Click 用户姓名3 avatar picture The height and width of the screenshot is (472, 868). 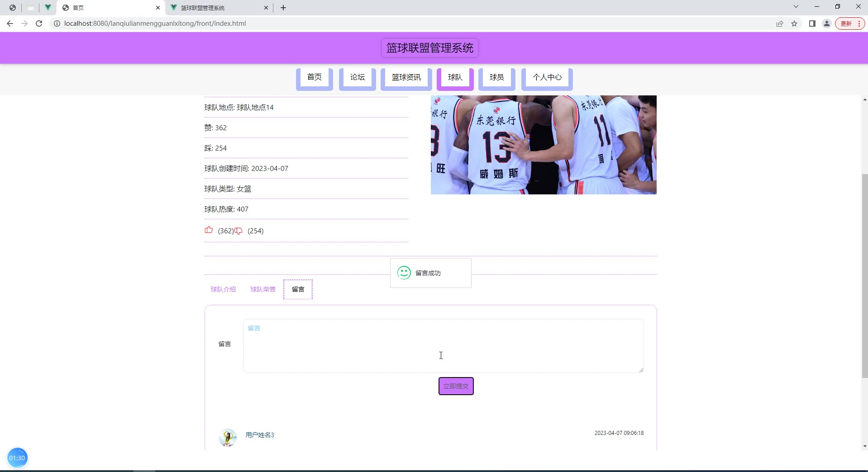228,437
